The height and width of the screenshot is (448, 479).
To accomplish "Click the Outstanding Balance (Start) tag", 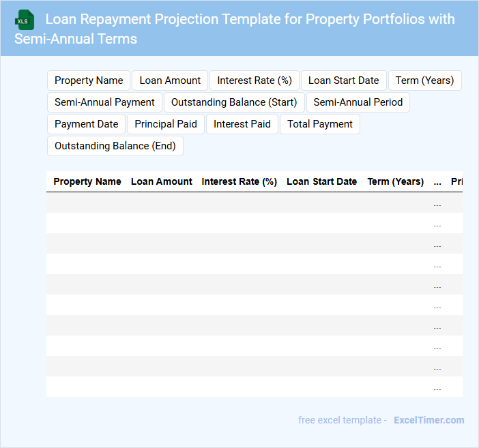I will [x=234, y=102].
